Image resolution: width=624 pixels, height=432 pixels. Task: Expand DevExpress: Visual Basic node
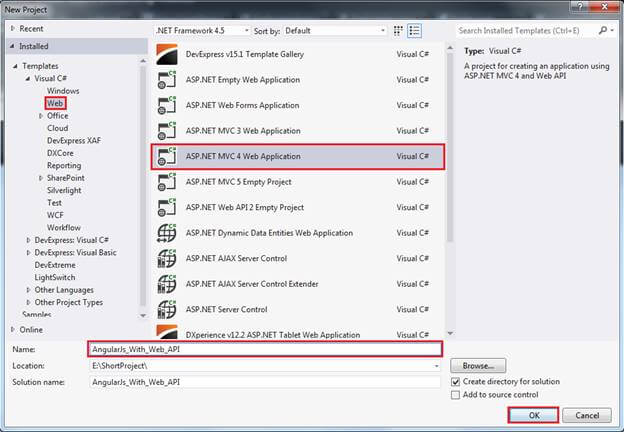tap(28, 253)
